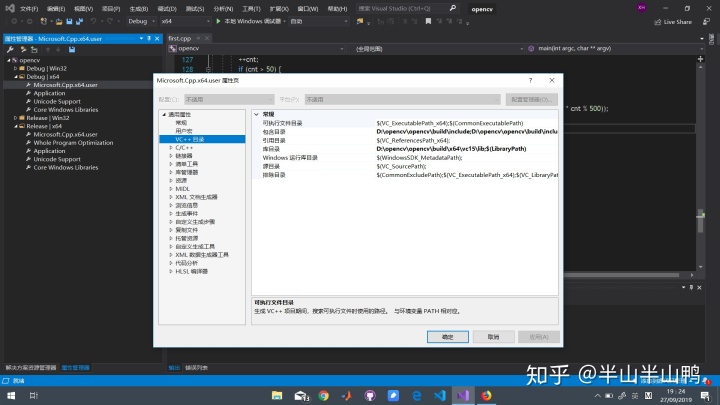Expand the MIDL node in the dialog tree
The width and height of the screenshot is (720, 405).
coord(171,189)
